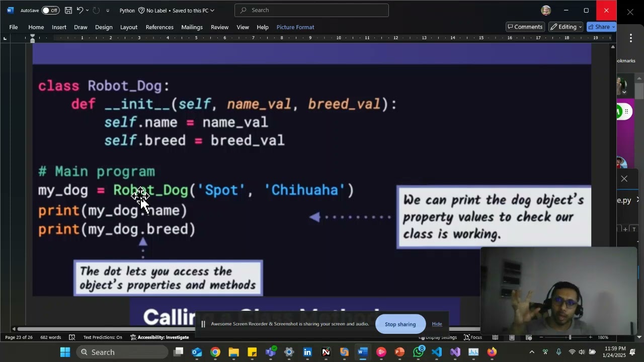
Task: Open the Home tab
Action: pos(36,27)
